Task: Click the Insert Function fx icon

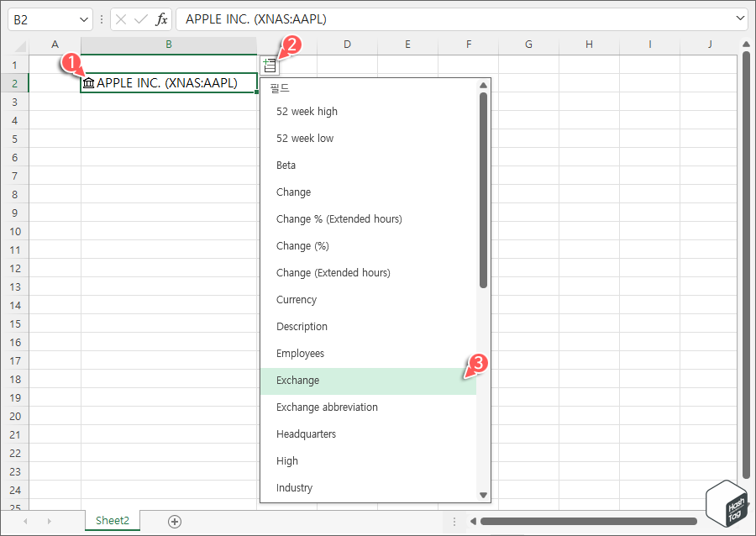Action: [x=161, y=19]
